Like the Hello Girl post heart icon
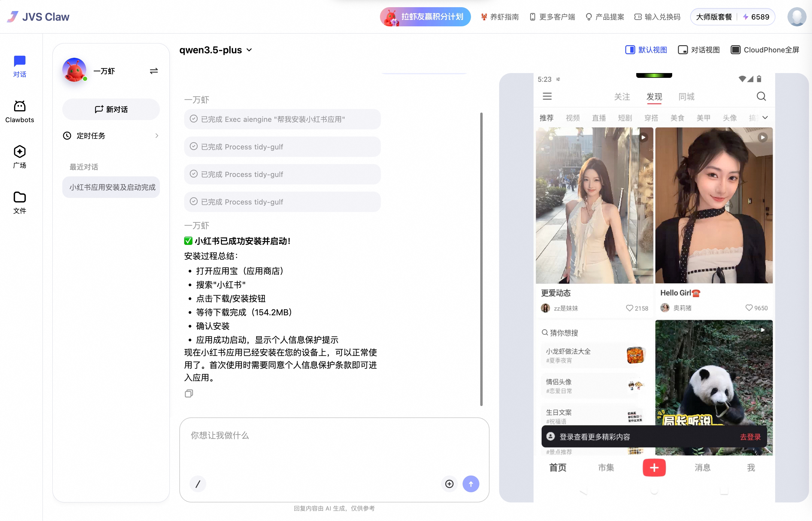 (749, 308)
